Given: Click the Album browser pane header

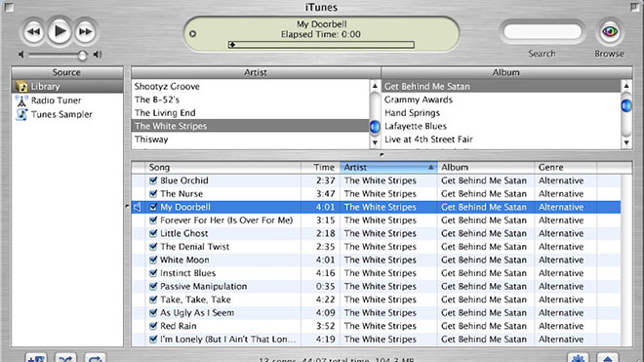Looking at the screenshot, I should click(x=506, y=72).
